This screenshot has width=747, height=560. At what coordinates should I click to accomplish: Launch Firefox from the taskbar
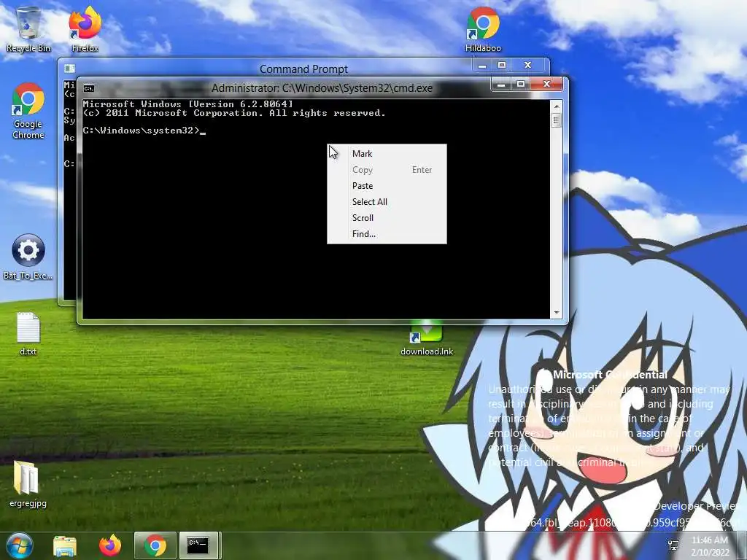(110, 545)
